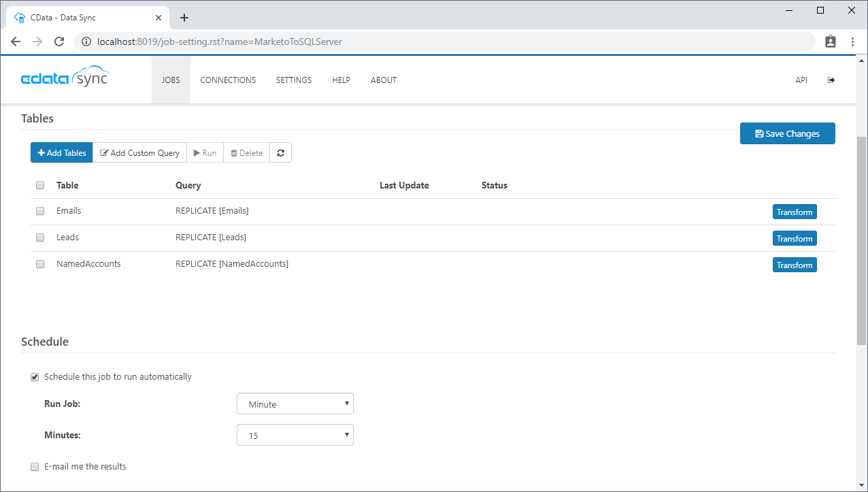Check the checkbox for the Emails table
This screenshot has width=868, height=492.
point(39,211)
